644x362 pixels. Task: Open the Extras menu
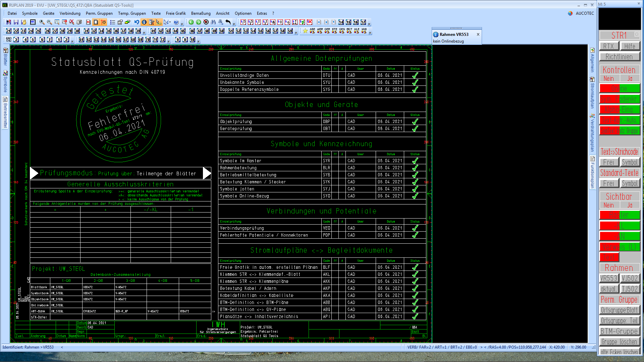click(x=262, y=13)
